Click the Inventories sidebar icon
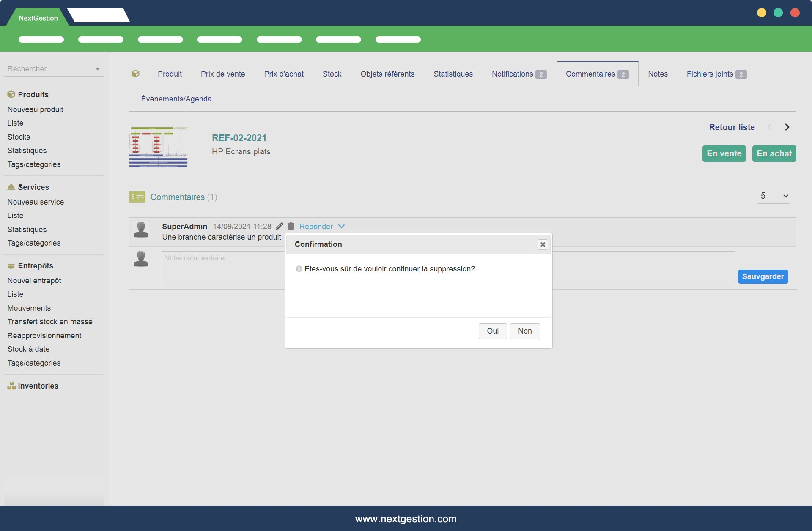Screen dimensions: 812x531 click(11, 386)
